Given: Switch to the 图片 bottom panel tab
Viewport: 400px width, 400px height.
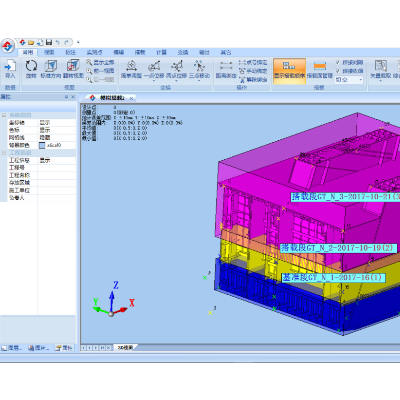Looking at the screenshot, I should [x=39, y=348].
